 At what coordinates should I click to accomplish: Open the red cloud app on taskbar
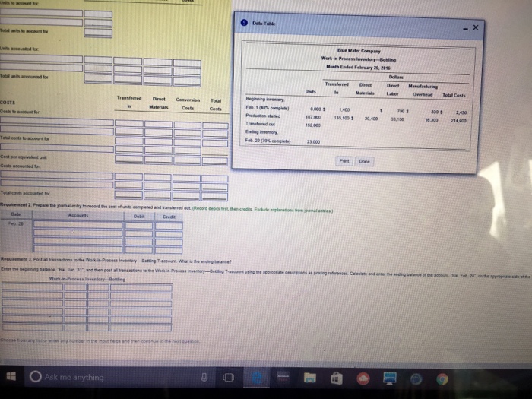363,378
